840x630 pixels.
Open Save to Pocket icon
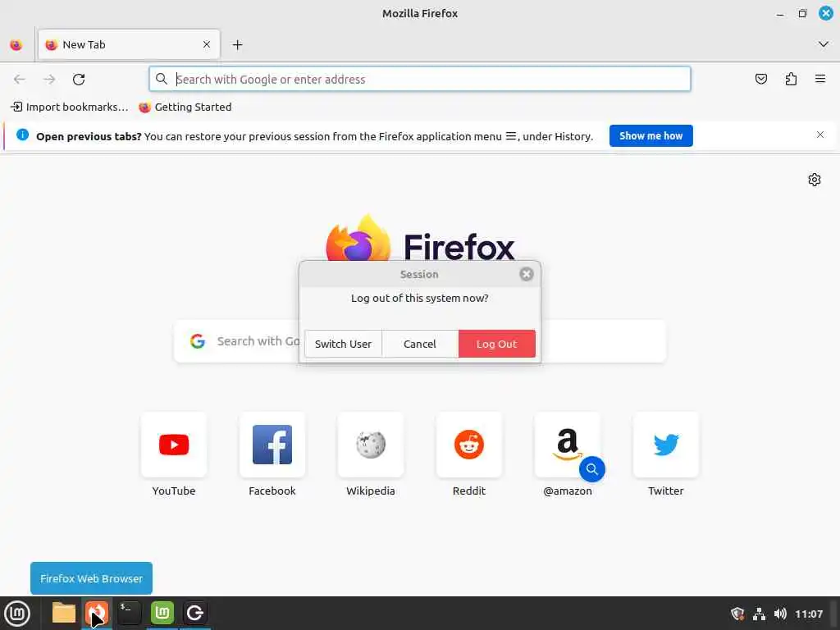click(760, 80)
